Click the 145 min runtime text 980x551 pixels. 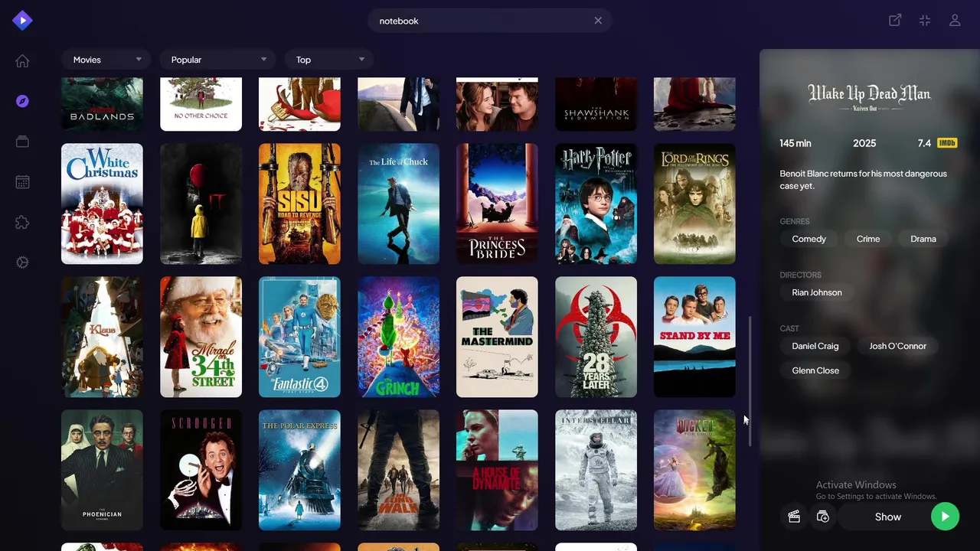tap(795, 143)
